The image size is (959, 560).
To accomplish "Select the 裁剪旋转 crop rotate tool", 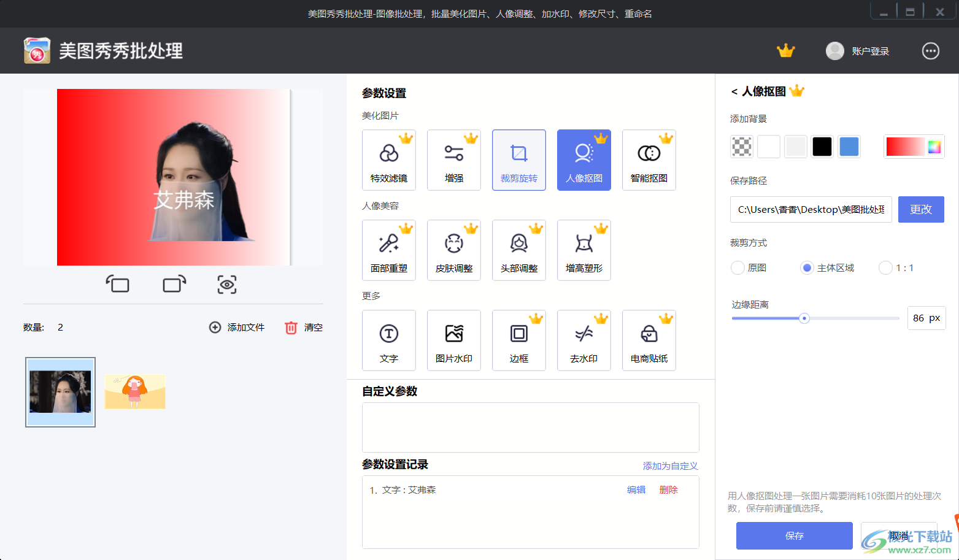I will [519, 160].
